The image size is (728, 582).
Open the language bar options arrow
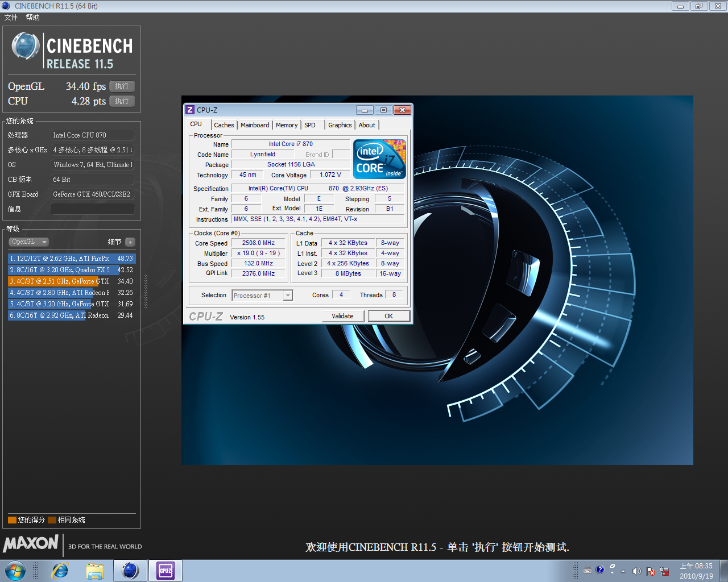point(612,573)
